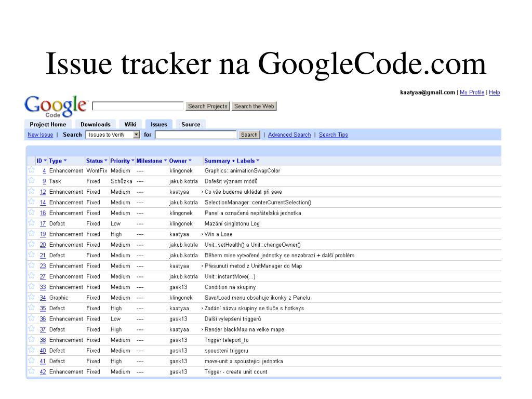Click the issue Search button
Image resolution: width=532 pixels, height=399 pixels.
click(249, 135)
